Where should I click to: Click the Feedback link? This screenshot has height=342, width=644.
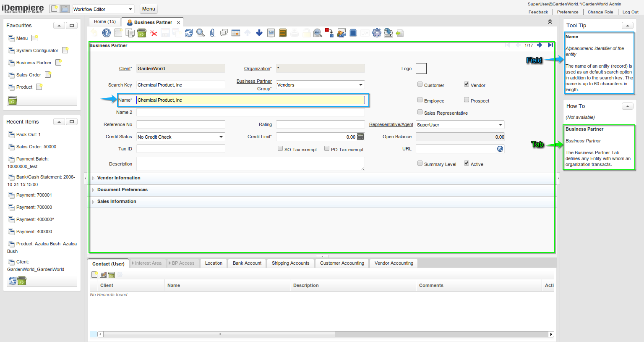click(x=538, y=12)
